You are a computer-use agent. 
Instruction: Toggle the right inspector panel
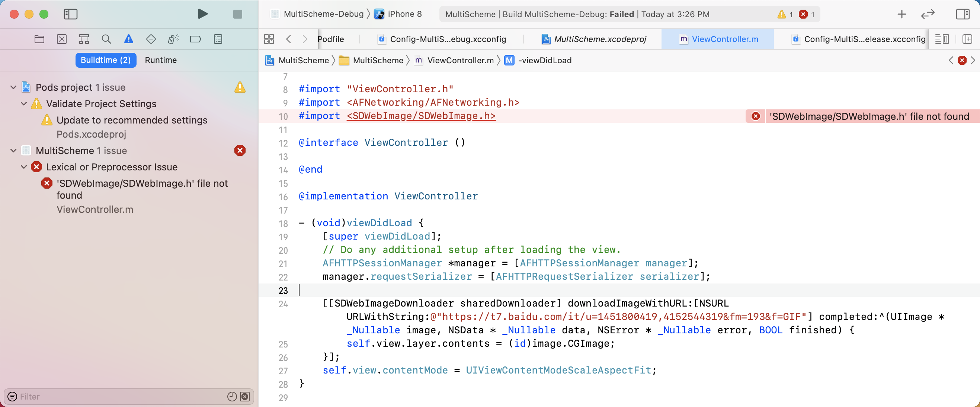(962, 14)
